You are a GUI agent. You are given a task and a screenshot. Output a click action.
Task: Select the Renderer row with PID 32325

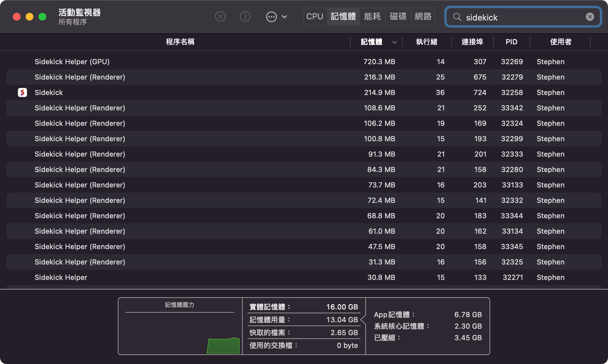pyautogui.click(x=304, y=262)
